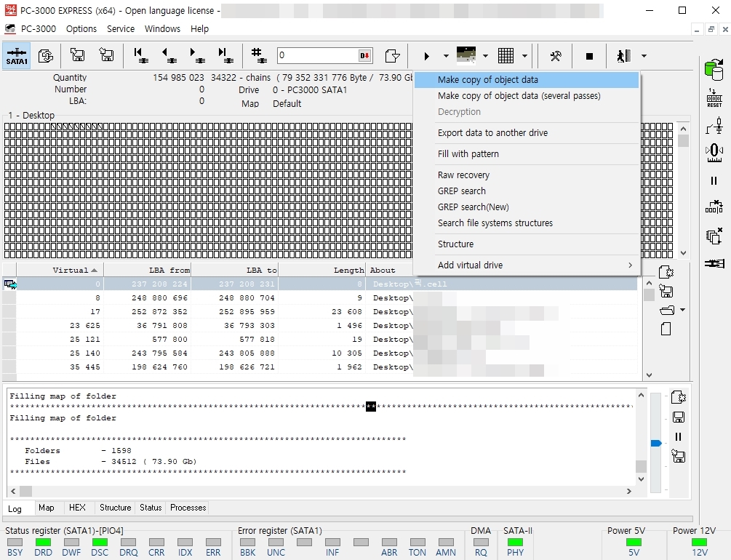Open the Service menu
This screenshot has height=560, width=731.
coord(120,29)
